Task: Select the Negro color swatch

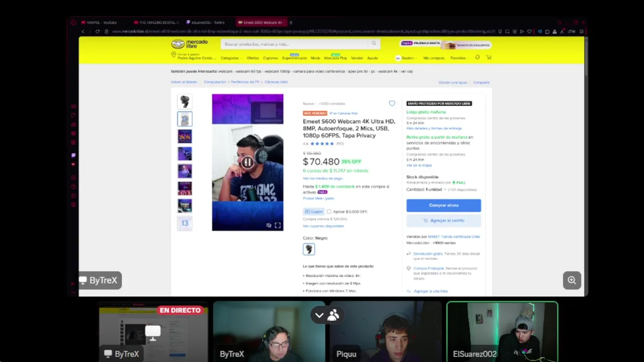Action: [309, 249]
